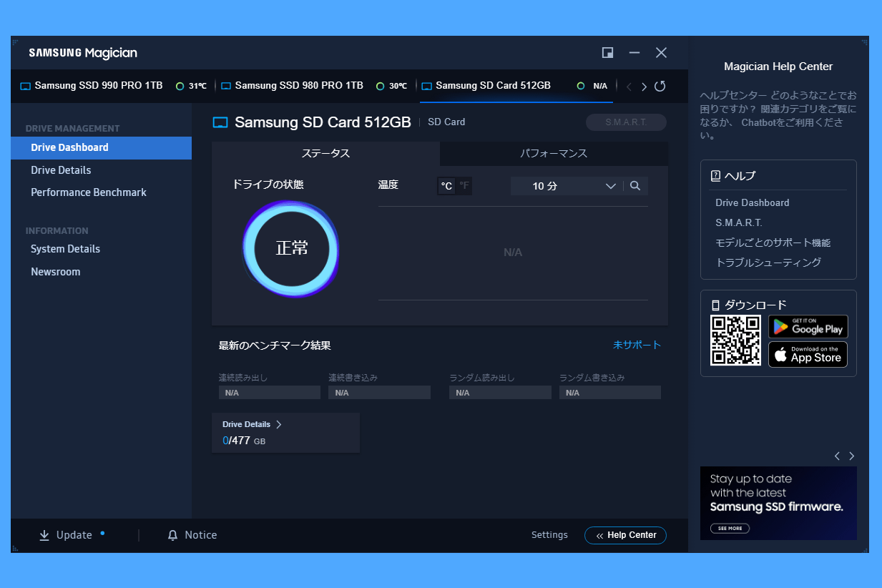Screen dimensions: 882x588
Task: Click SEE MORE on firmware banner
Action: [x=730, y=529]
